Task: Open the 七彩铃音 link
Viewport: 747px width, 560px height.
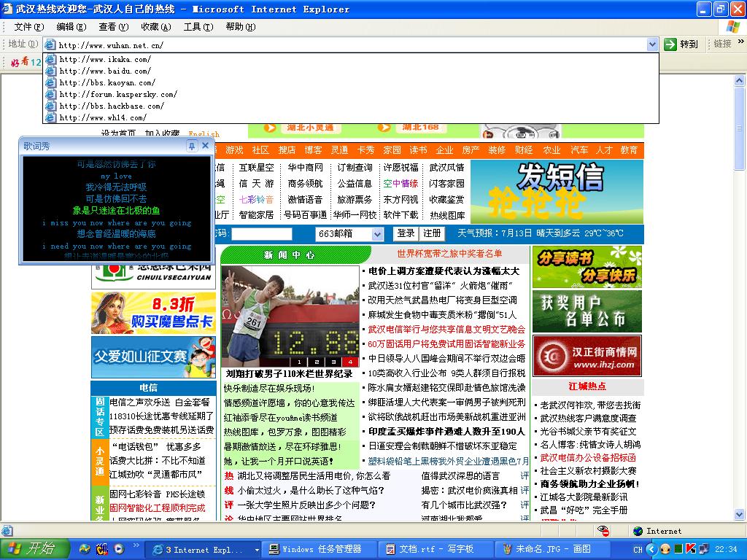Action: point(256,200)
